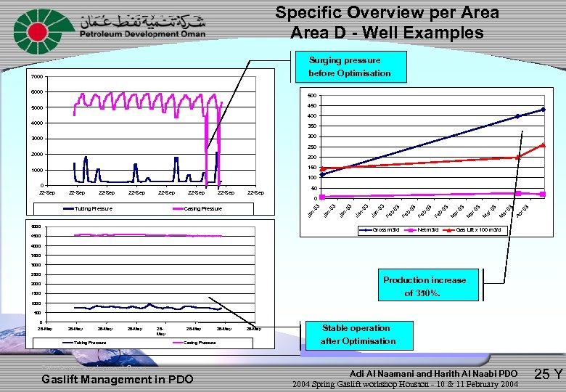Select the '2004 Spring Gaslift workshop Houston' footer line
The width and height of the screenshot is (566, 392).
pos(405,384)
